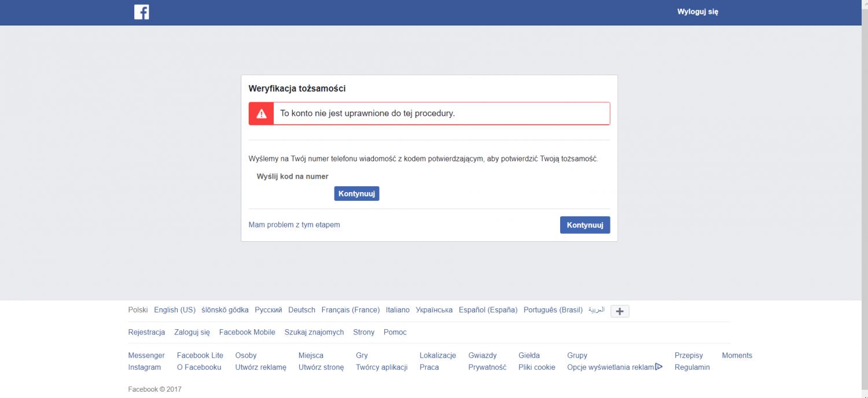Click the AdChoices triangle icon
Viewport: 868px width, 398px height.
pos(659,367)
